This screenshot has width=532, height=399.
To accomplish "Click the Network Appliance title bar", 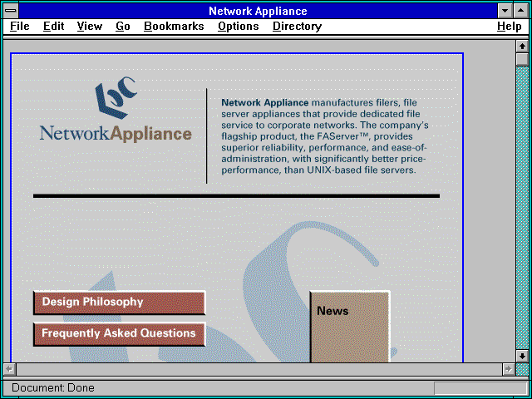I will point(259,11).
